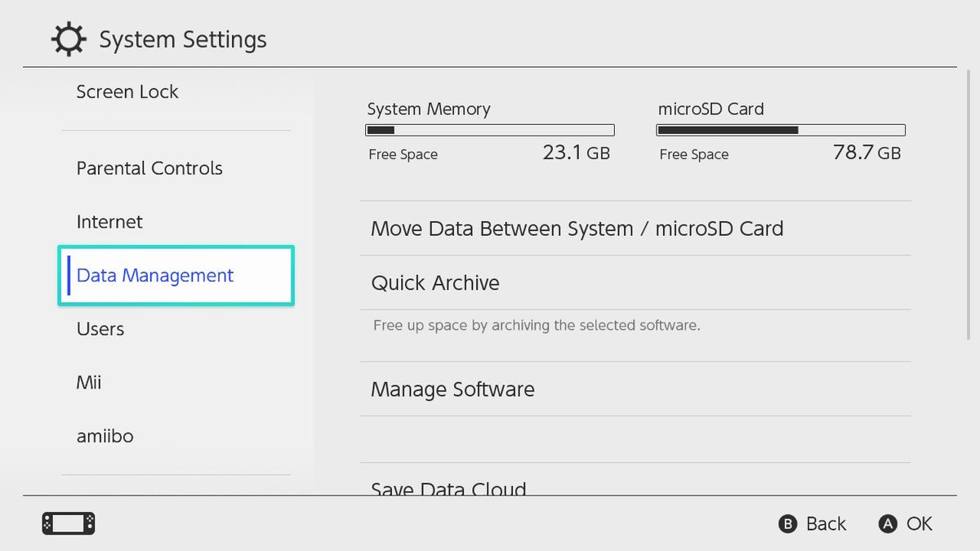Click the microSD Card usage bar

[781, 131]
